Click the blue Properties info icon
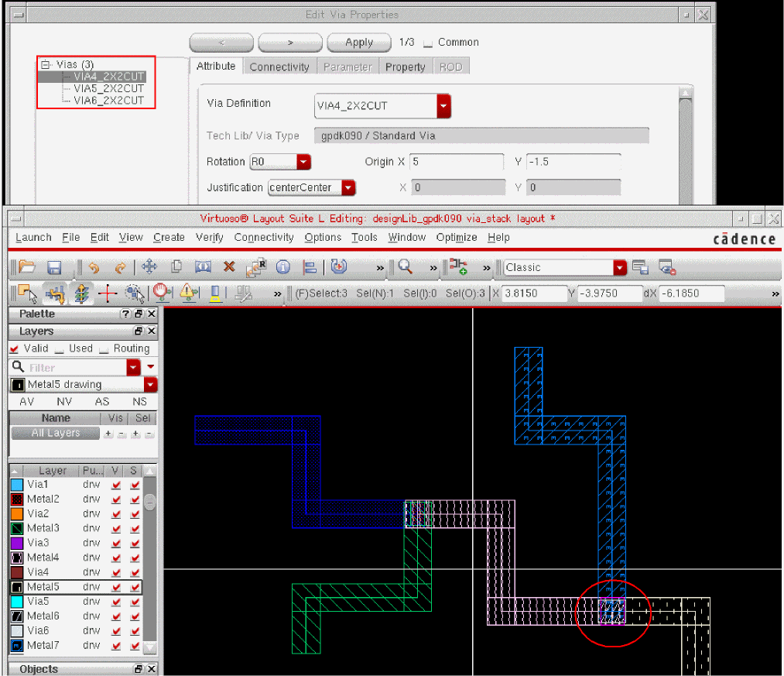The image size is (784, 676). (283, 267)
